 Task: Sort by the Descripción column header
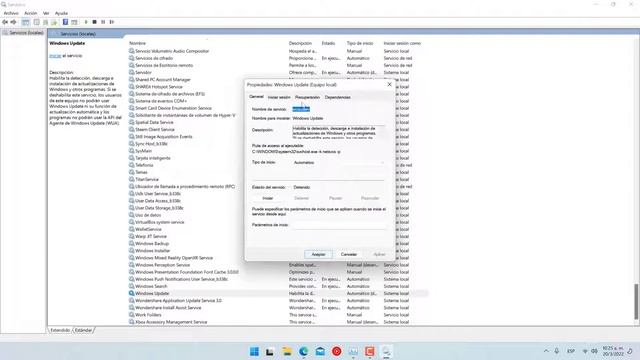pyautogui.click(x=300, y=43)
